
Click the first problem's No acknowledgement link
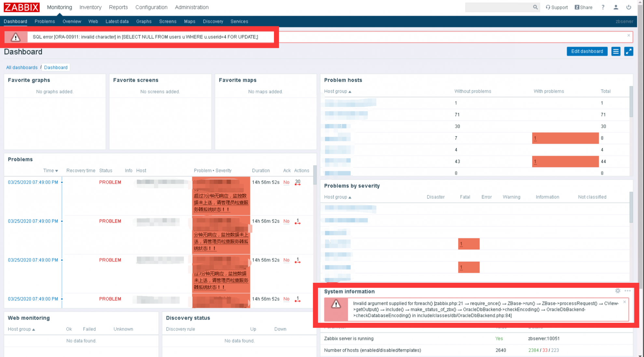click(x=286, y=182)
